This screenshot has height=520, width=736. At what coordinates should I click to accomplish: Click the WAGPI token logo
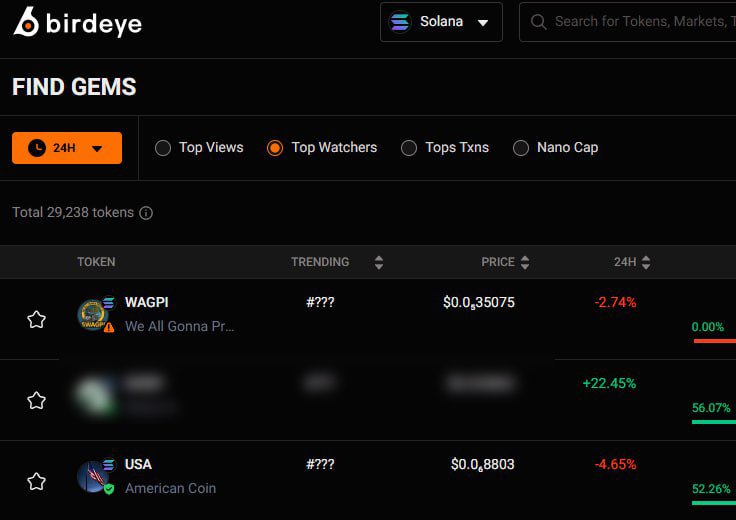(x=92, y=315)
